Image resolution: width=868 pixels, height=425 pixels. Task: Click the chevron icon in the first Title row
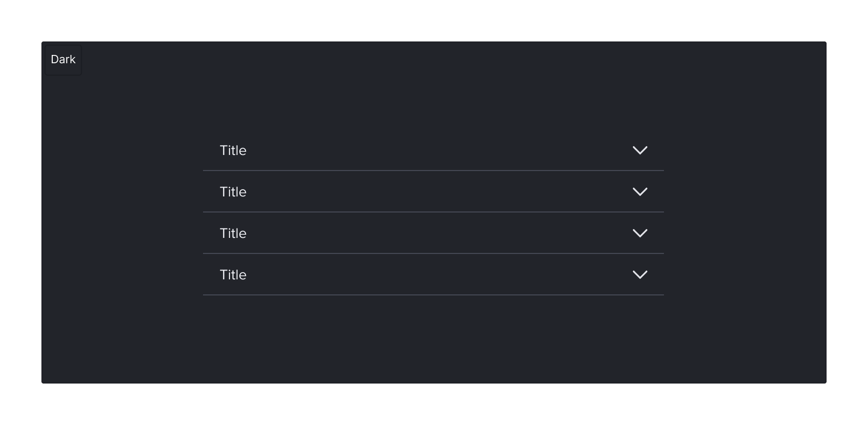640,150
